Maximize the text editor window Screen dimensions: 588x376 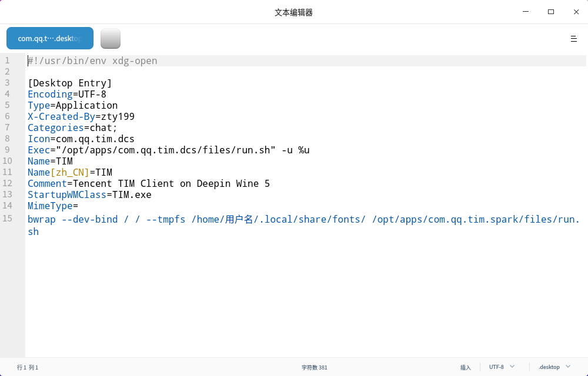551,12
